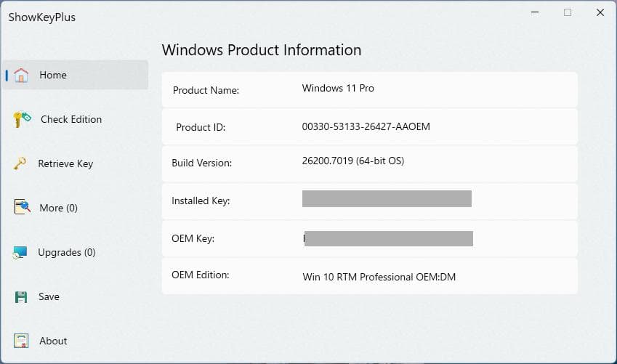
Task: Select OEM Edition Win 10 RTM Professional text
Action: pos(379,277)
